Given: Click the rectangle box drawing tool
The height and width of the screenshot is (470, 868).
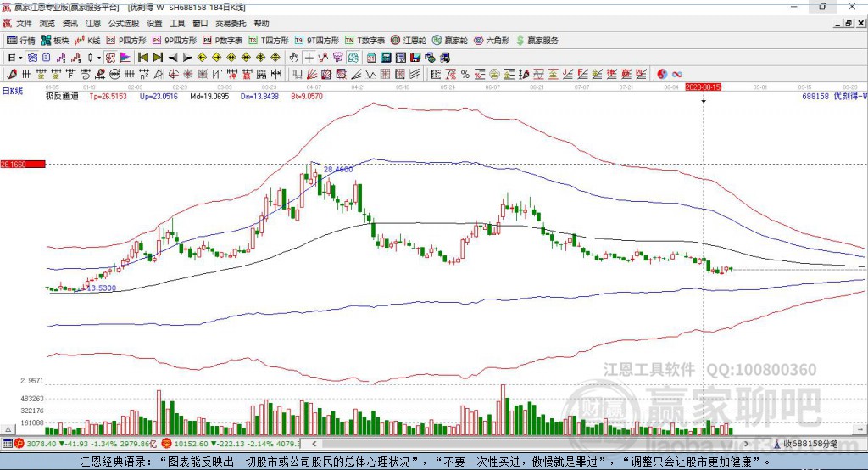Looking at the screenshot, I should (x=298, y=74).
